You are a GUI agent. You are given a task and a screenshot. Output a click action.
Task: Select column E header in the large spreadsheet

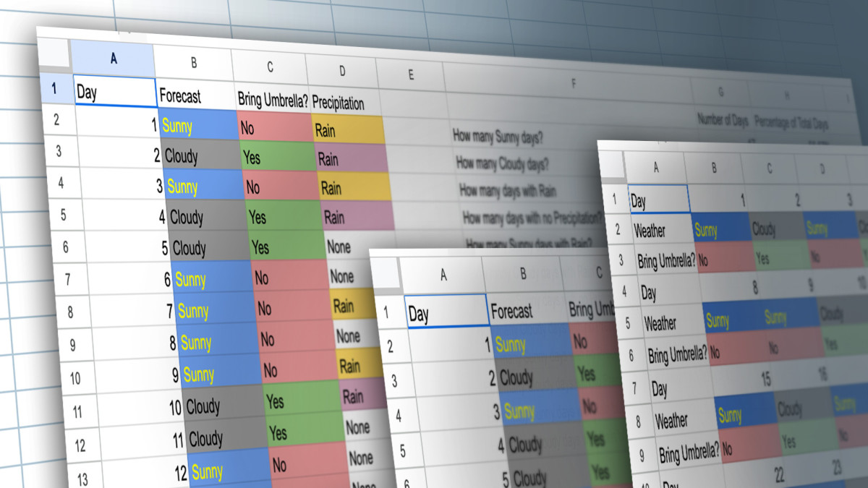410,75
